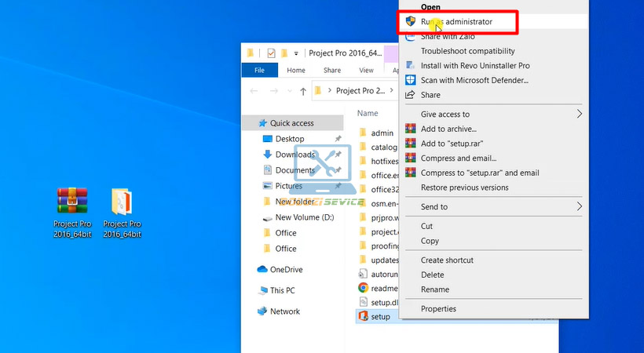Click the Properties checkmark in Quick Access Toolbar

[x=271, y=53]
